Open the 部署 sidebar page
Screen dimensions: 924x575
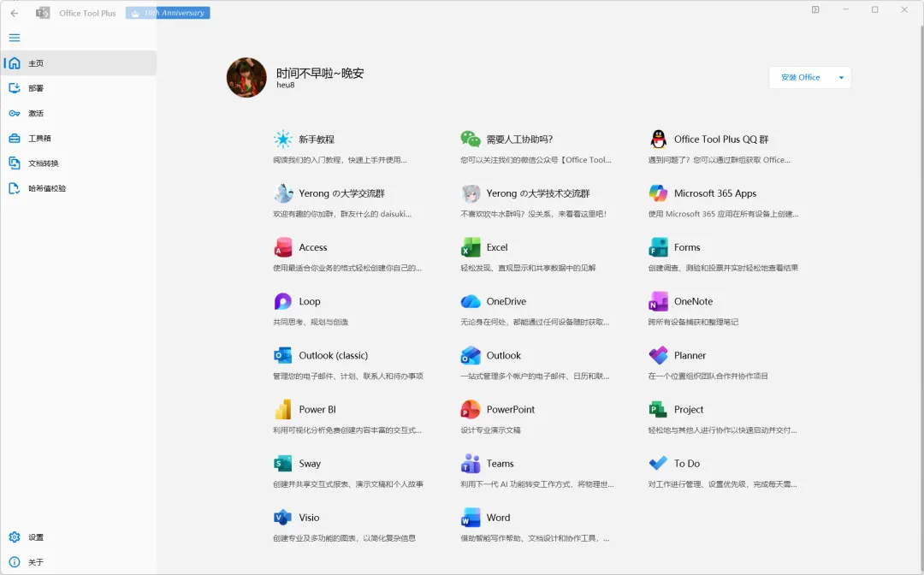79,88
